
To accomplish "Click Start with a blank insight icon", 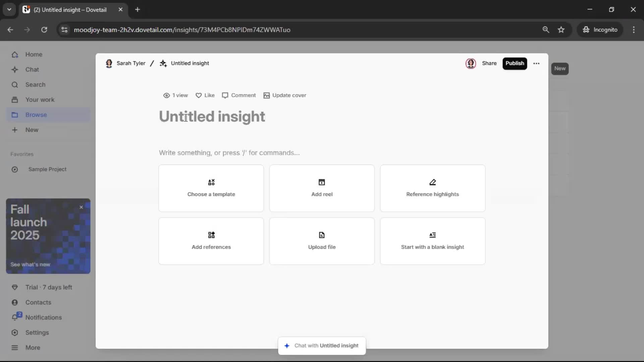I will [x=432, y=235].
